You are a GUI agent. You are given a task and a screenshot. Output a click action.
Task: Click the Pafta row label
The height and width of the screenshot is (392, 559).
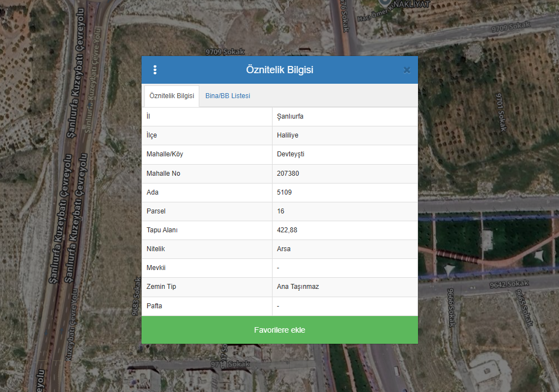(x=154, y=306)
